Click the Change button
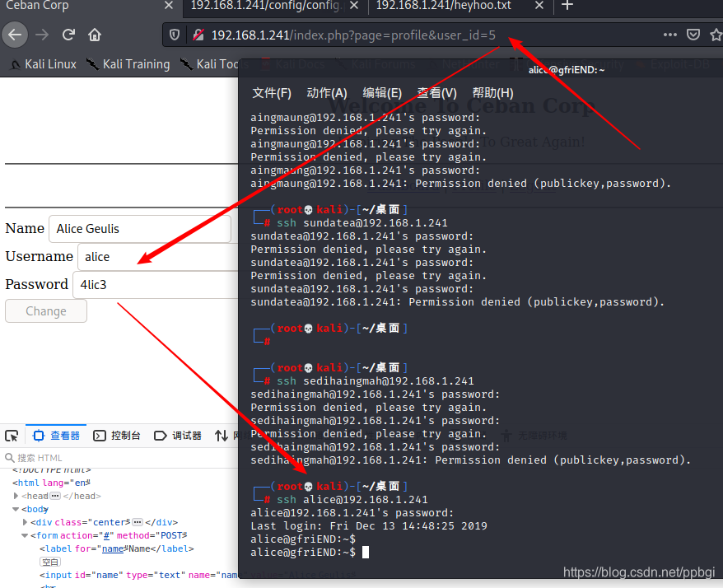The image size is (723, 588). click(x=46, y=311)
